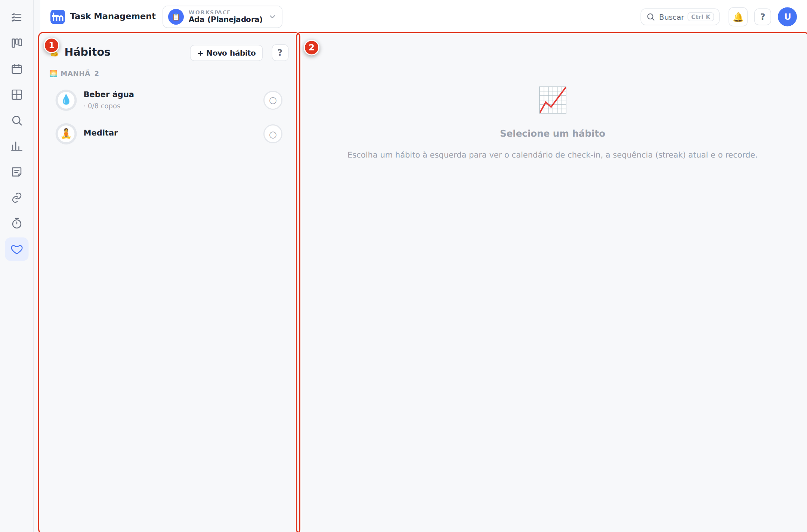This screenshot has height=532, width=807.
Task: Open the task list icon in sidebar
Action: [17, 17]
